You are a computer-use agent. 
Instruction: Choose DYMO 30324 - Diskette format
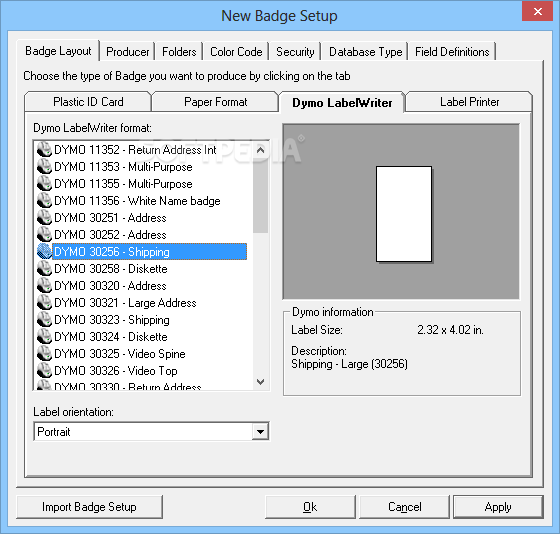coord(111,336)
